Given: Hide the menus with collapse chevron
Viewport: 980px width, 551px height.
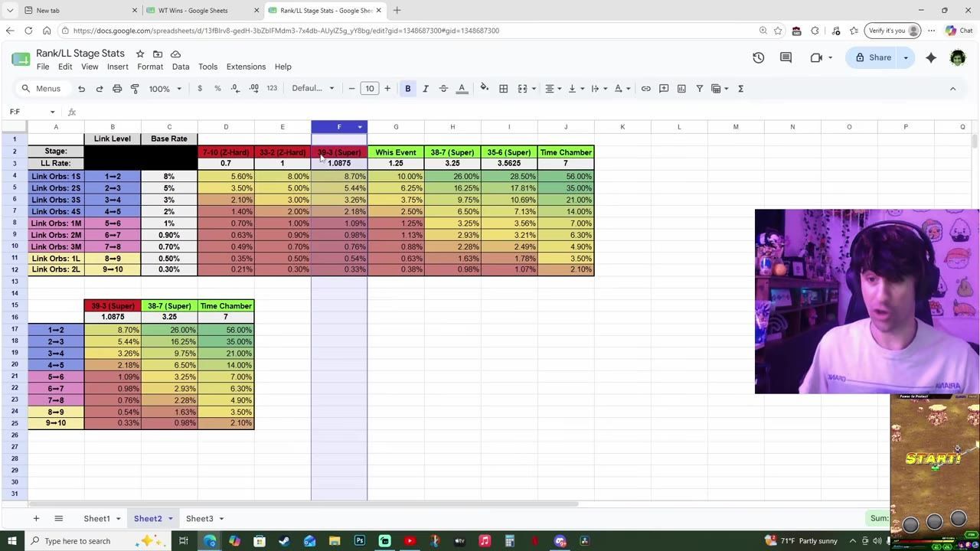Looking at the screenshot, I should (952, 89).
